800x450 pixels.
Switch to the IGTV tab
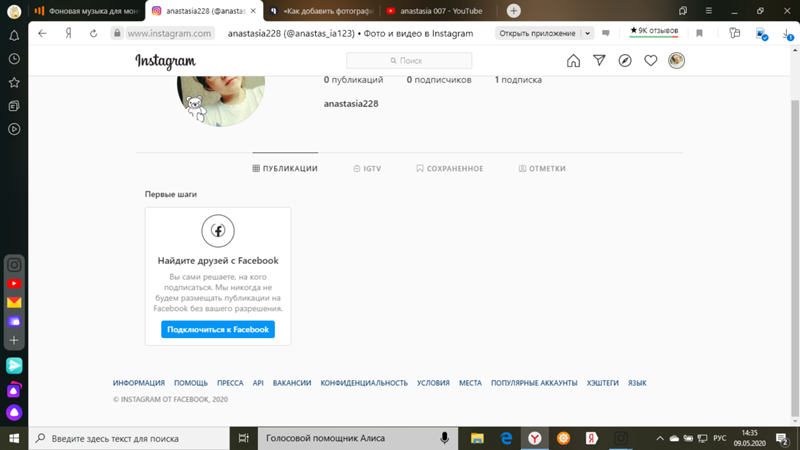pos(367,168)
